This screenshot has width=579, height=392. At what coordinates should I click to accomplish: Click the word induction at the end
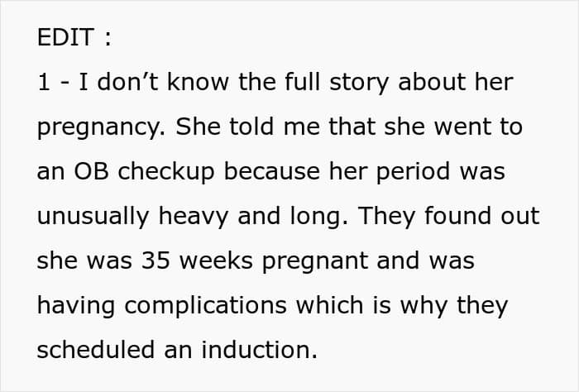259,350
